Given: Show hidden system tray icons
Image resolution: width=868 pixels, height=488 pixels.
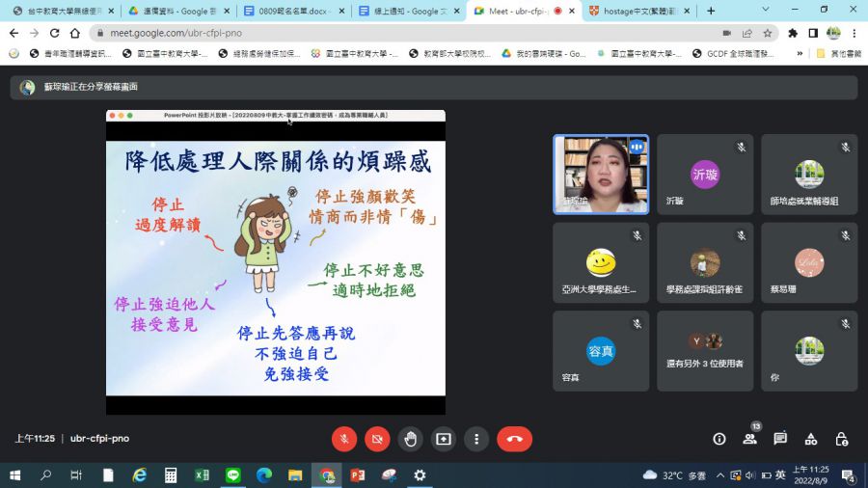Looking at the screenshot, I should (721, 475).
